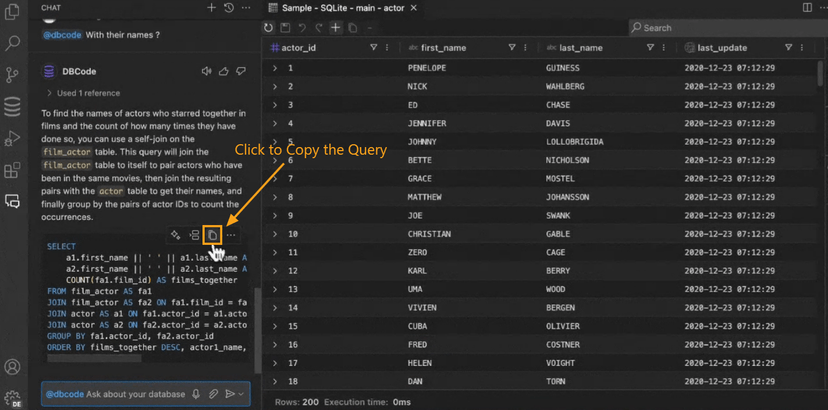The image size is (828, 410).
Task: Redo the last table edit
Action: [318, 28]
